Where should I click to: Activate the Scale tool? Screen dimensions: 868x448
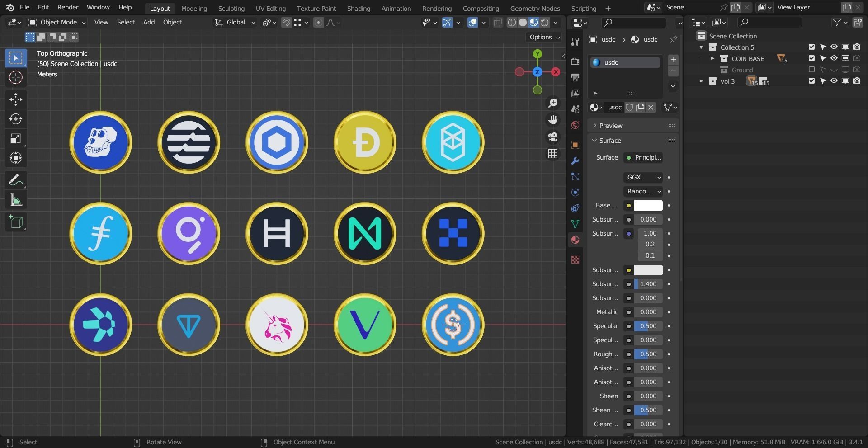click(x=16, y=138)
